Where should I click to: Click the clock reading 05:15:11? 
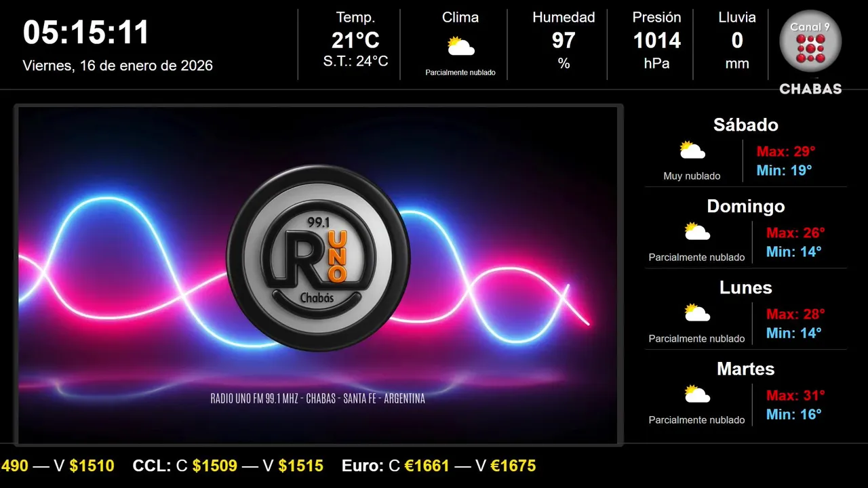click(x=86, y=33)
